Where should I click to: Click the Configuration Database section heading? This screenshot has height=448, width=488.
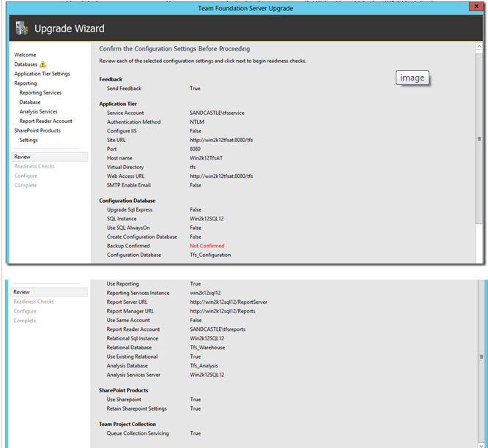tap(127, 201)
